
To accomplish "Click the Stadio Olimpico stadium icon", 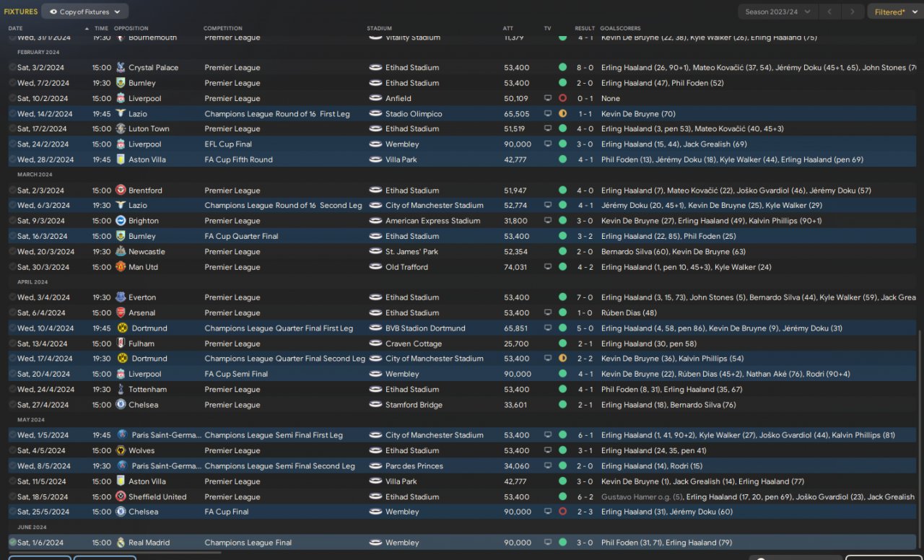I will [375, 114].
